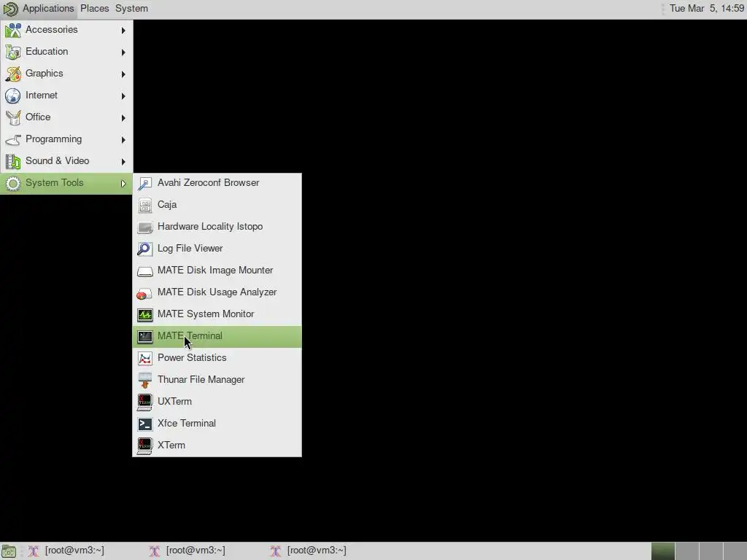Image resolution: width=747 pixels, height=560 pixels.
Task: Click the Programming category icon
Action: (x=13, y=139)
